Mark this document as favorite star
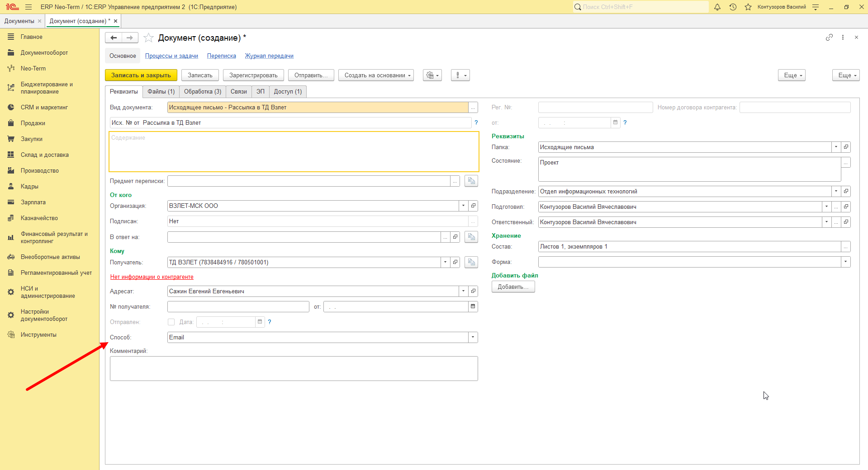The image size is (868, 470). pos(148,38)
